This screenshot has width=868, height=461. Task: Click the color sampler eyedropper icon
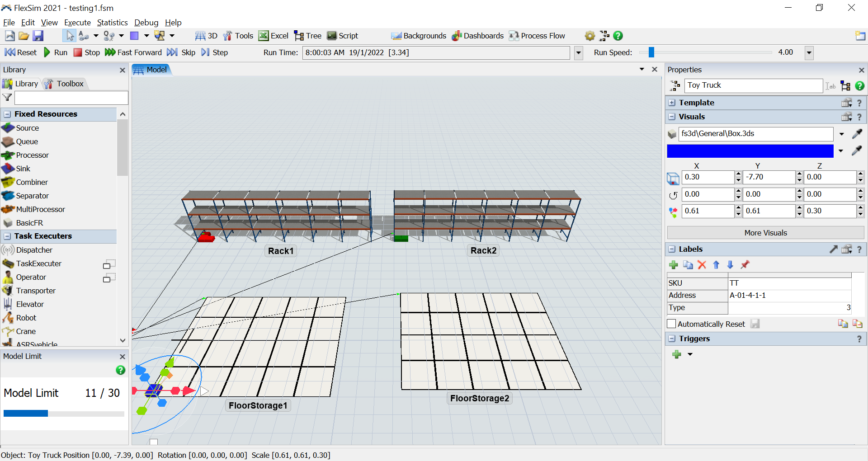pyautogui.click(x=857, y=151)
